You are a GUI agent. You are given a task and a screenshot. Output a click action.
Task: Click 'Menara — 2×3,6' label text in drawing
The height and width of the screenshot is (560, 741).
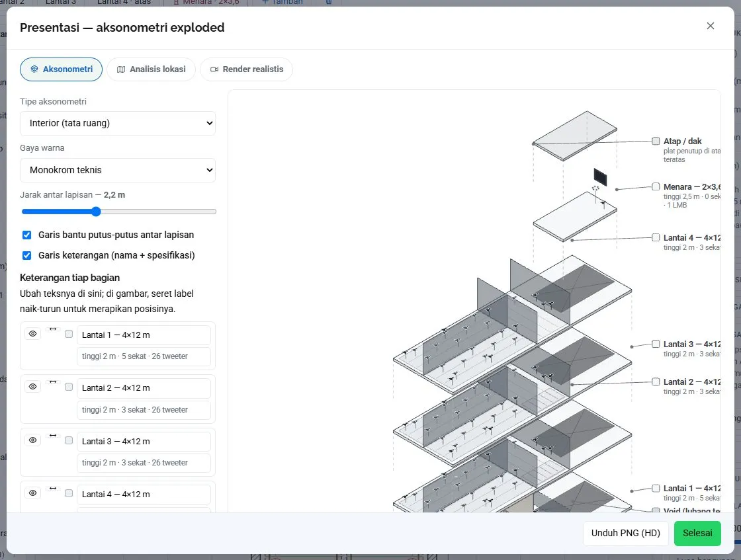point(692,187)
